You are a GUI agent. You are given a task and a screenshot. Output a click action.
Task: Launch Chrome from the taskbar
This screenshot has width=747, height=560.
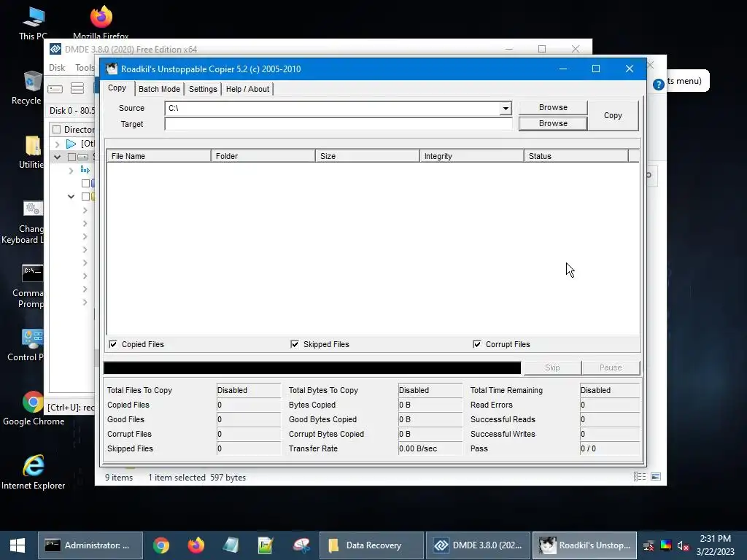[x=161, y=545]
